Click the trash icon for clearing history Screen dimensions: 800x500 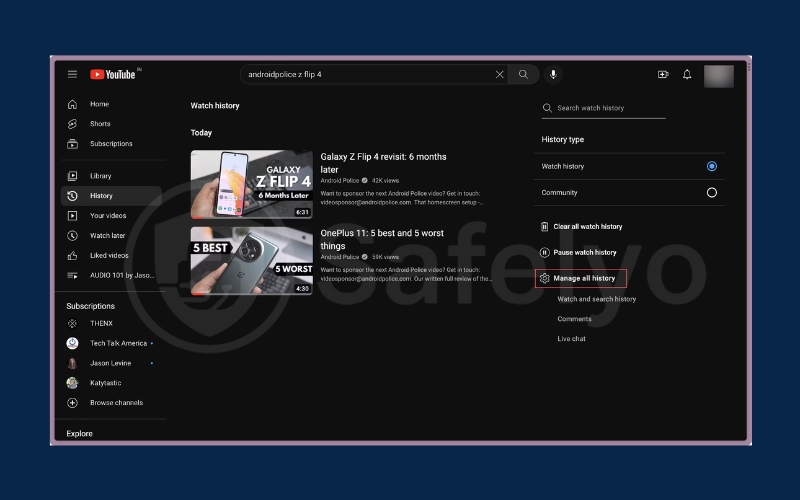tap(544, 227)
